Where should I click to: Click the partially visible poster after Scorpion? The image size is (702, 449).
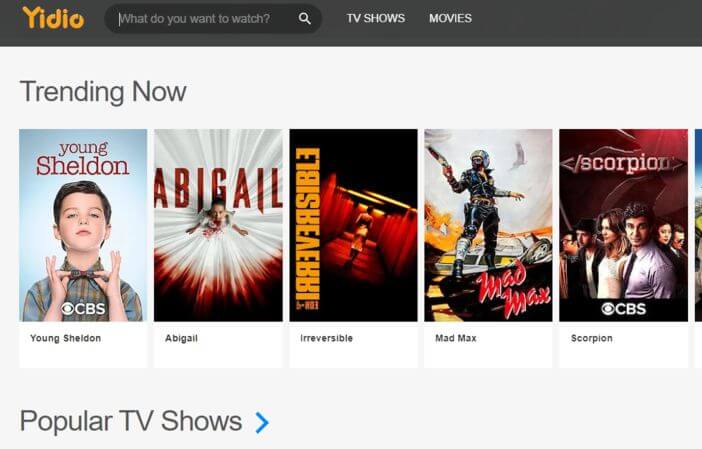[x=698, y=225]
